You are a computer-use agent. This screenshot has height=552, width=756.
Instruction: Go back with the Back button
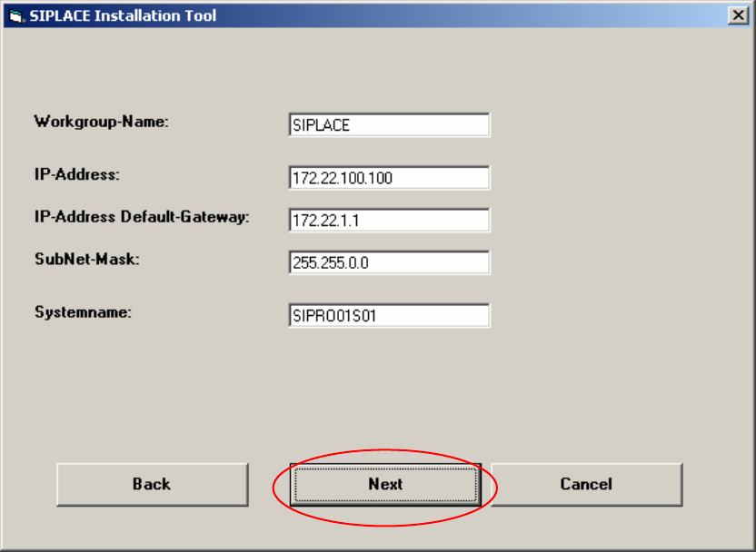pyautogui.click(x=153, y=485)
